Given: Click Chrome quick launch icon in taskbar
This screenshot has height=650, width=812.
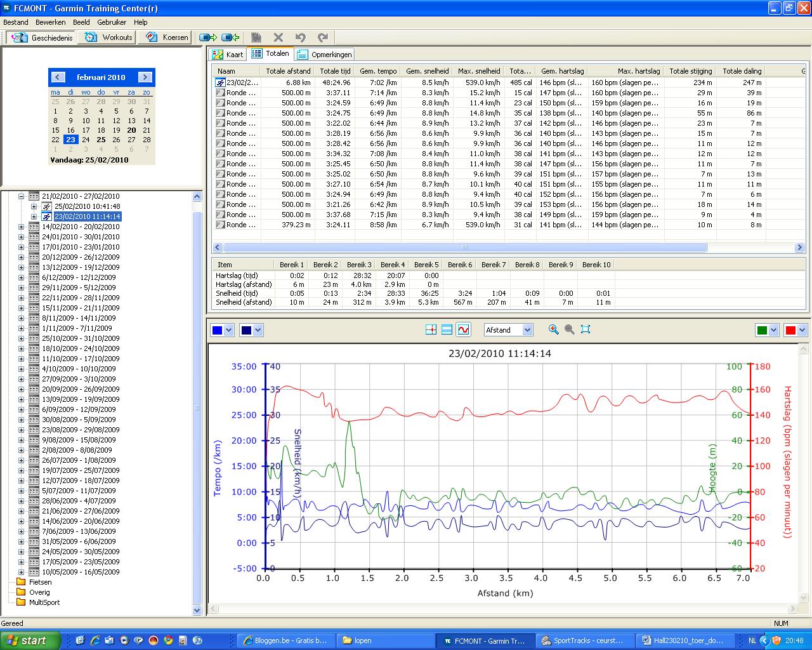Looking at the screenshot, I should pos(167,640).
